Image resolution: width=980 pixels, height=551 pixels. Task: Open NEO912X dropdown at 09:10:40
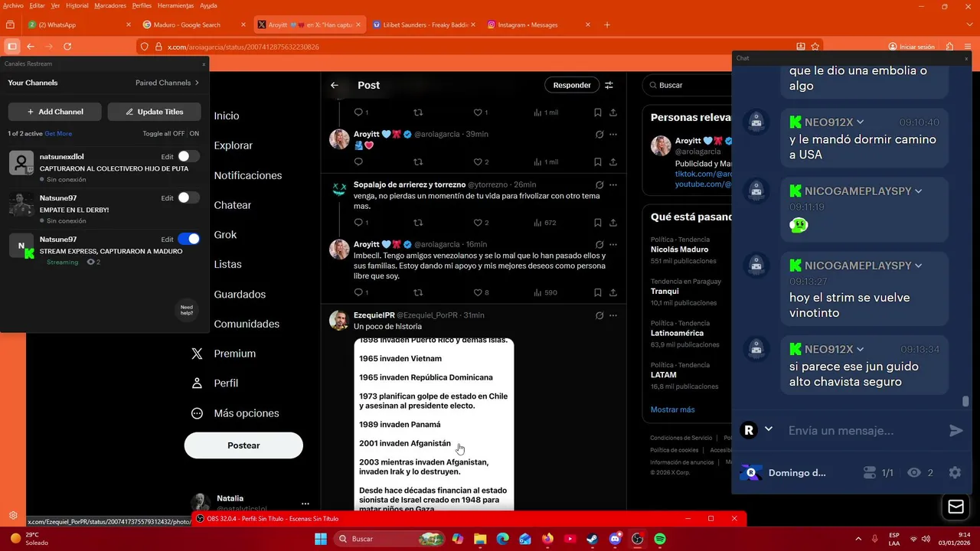coord(861,122)
